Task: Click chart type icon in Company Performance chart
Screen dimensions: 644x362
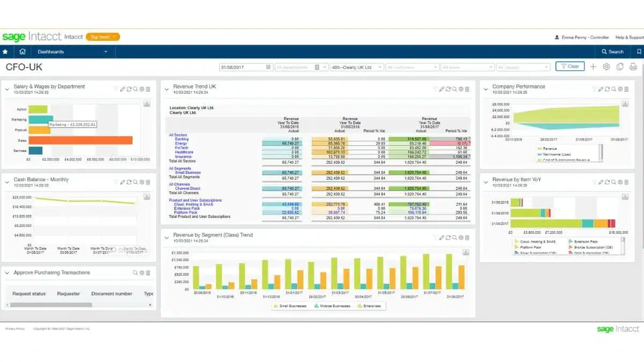Action: tap(625, 104)
